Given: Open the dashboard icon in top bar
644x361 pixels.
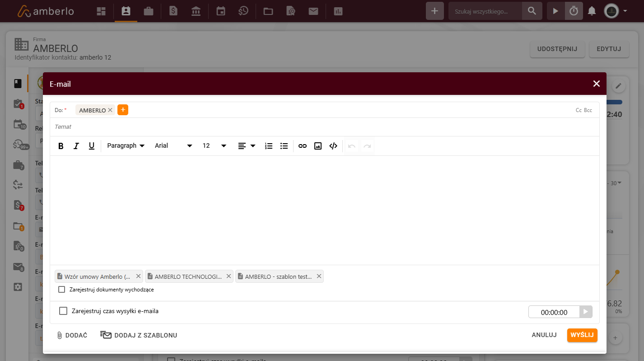Looking at the screenshot, I should click(x=101, y=11).
